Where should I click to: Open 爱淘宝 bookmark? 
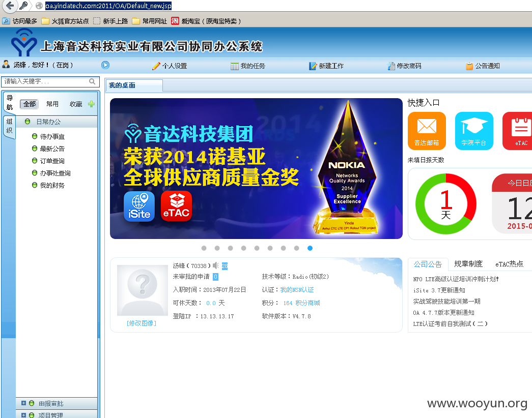pyautogui.click(x=206, y=21)
